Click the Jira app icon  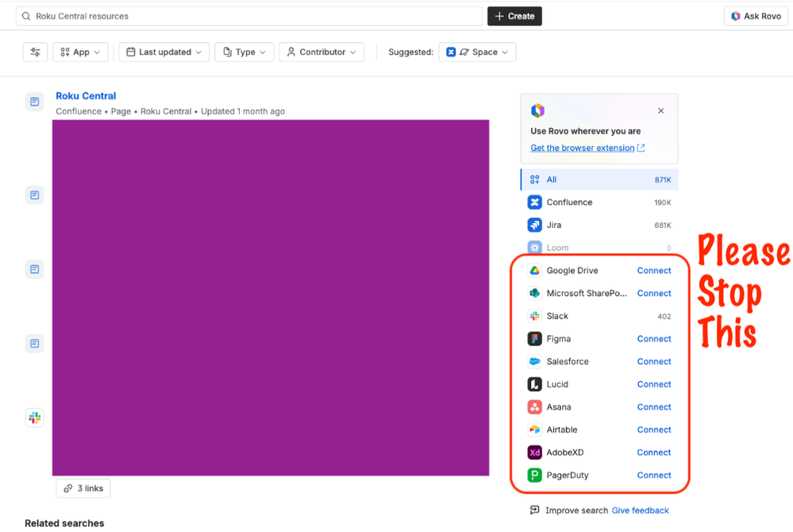(534, 225)
